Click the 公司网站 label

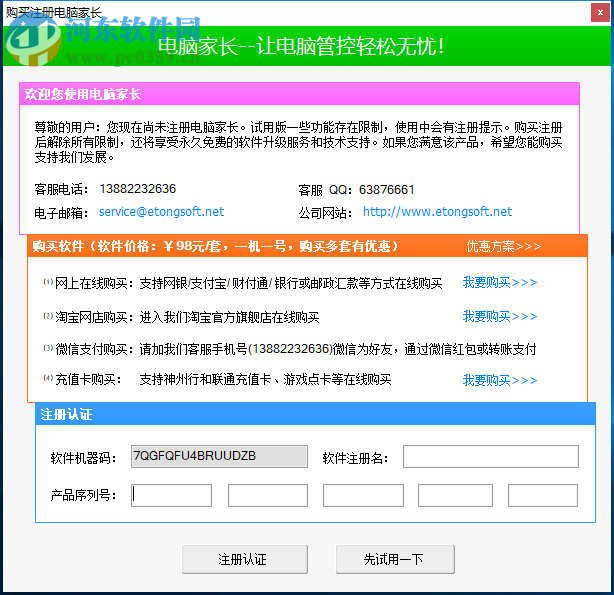coord(325,213)
